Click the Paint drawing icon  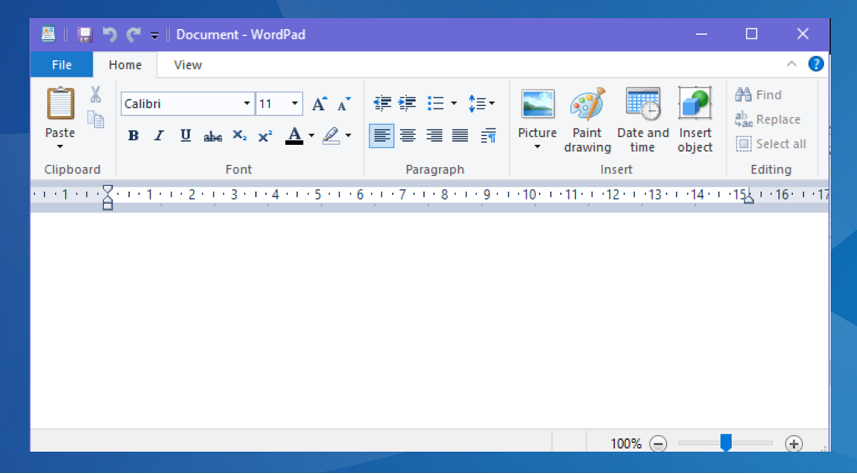tap(587, 106)
